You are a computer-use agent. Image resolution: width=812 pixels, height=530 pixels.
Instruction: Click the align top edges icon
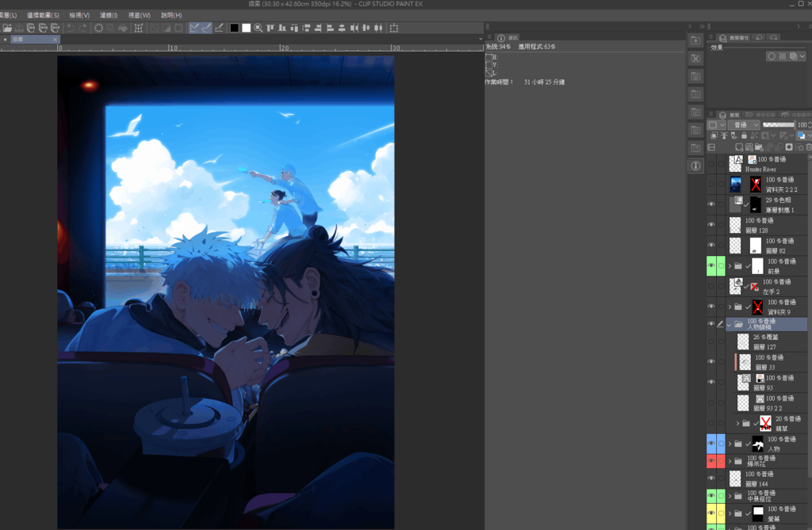point(270,28)
